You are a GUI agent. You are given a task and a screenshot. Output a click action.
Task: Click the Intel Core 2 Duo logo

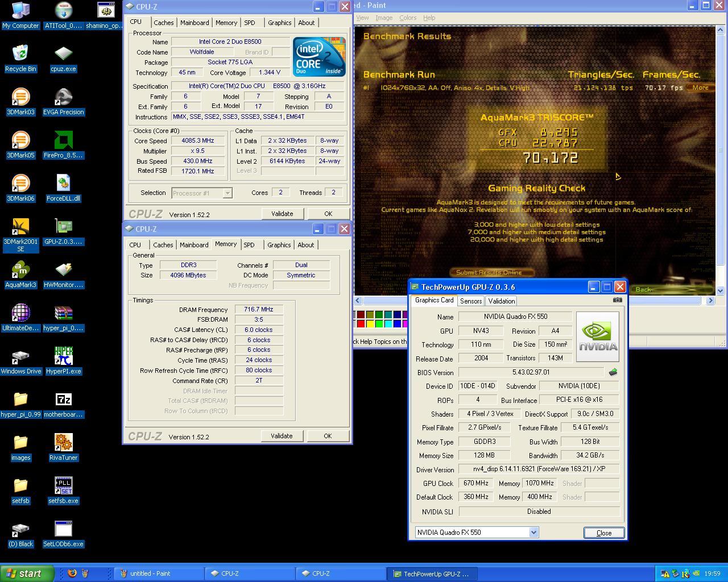[318, 56]
